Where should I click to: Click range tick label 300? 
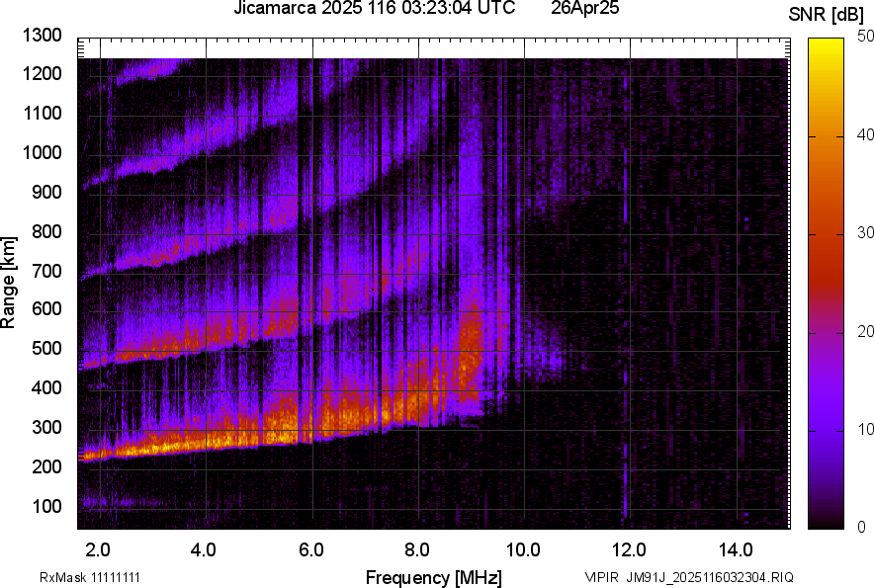click(x=46, y=427)
